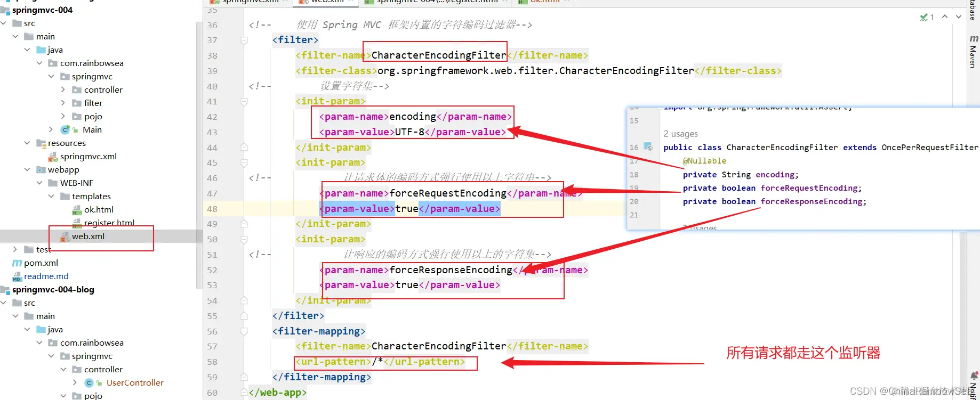Go to next highlighted problem arrow
Viewport: 980px width, 400px height.
coord(959,17)
